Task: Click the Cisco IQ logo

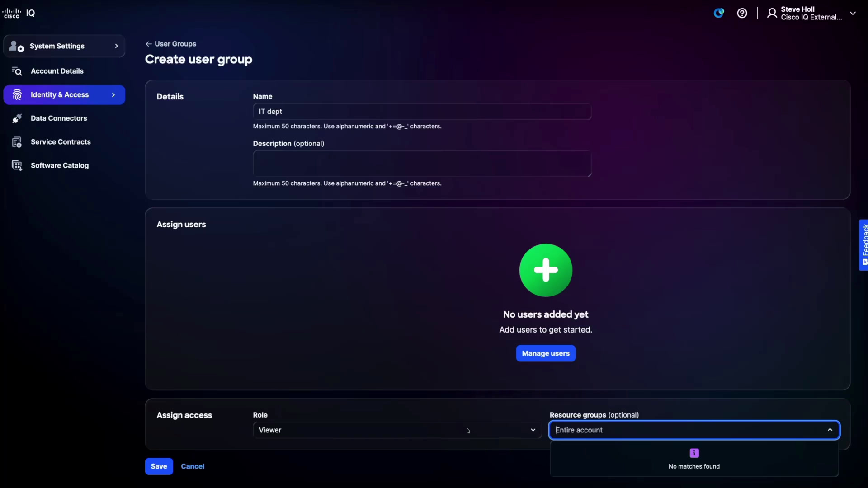Action: (19, 13)
